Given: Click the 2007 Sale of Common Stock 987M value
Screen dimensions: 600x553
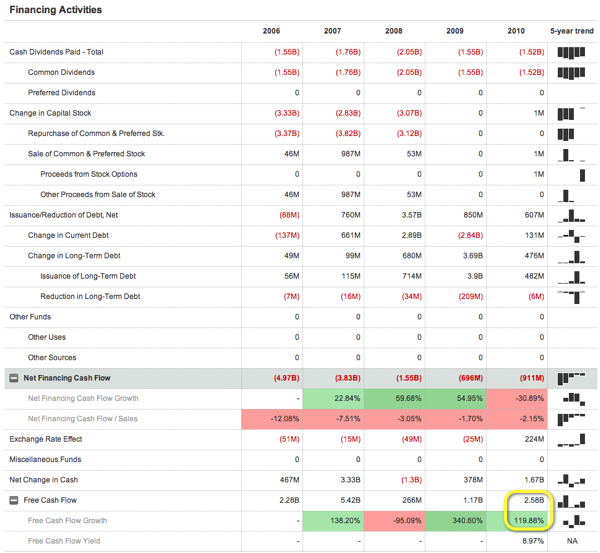Looking at the screenshot, I should click(351, 154).
